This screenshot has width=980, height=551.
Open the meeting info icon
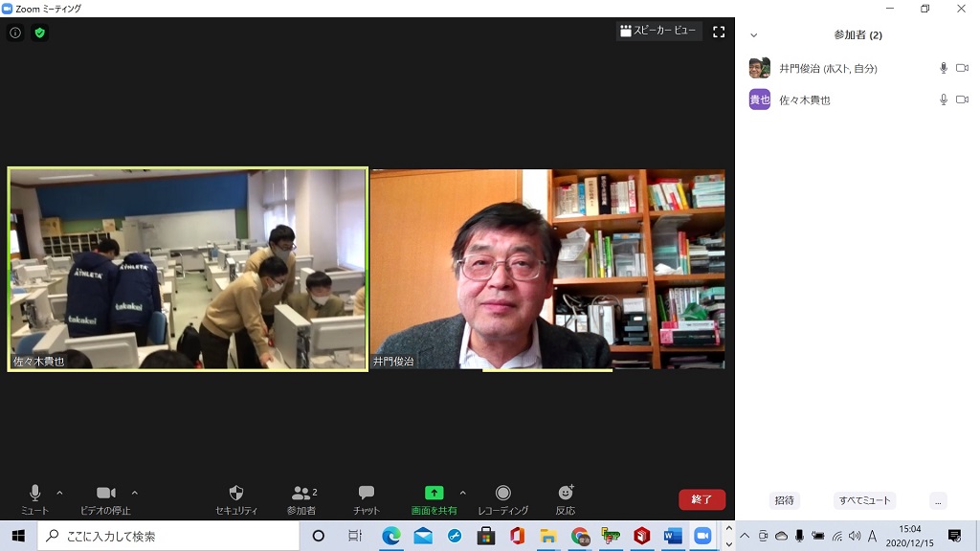[15, 33]
